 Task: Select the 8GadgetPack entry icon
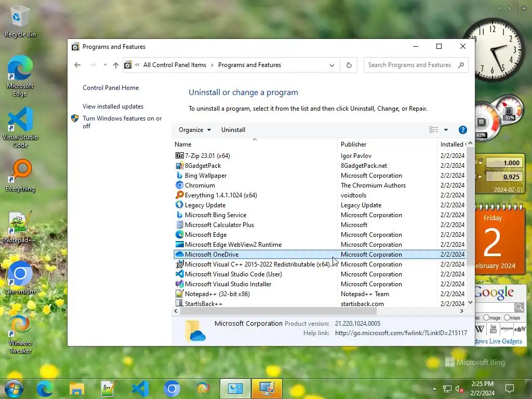point(179,166)
